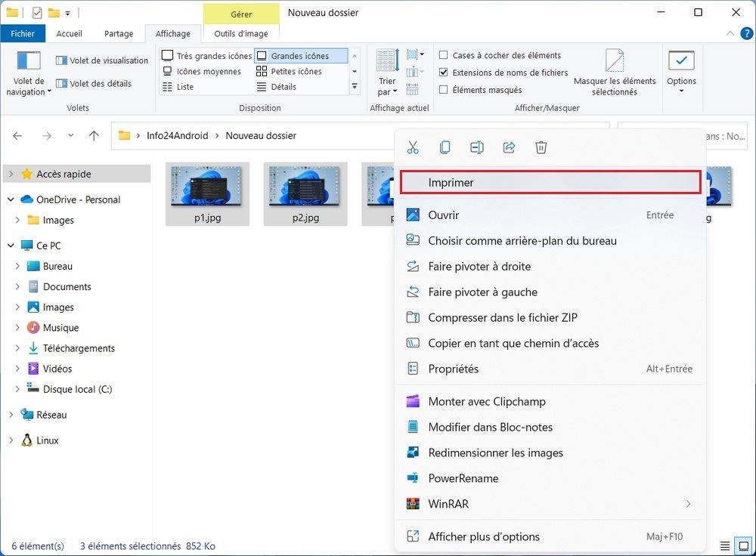
Task: Open Téléchargements in the navigation pane
Action: [x=79, y=348]
